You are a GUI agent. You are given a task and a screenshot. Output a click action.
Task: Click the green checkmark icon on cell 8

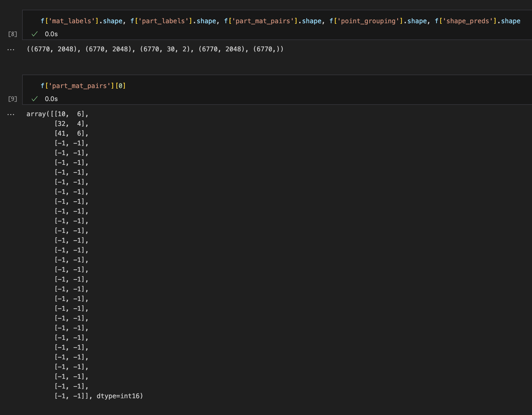click(35, 34)
